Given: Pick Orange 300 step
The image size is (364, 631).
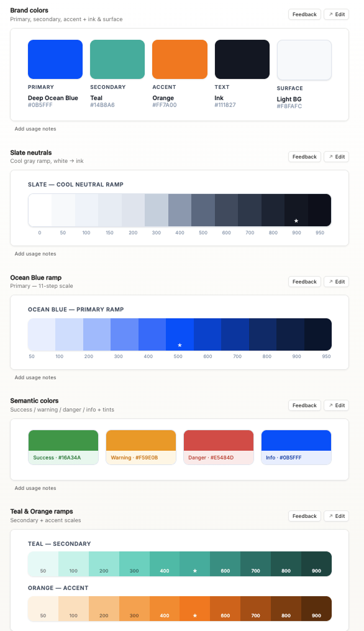Looking at the screenshot, I should tap(134, 609).
